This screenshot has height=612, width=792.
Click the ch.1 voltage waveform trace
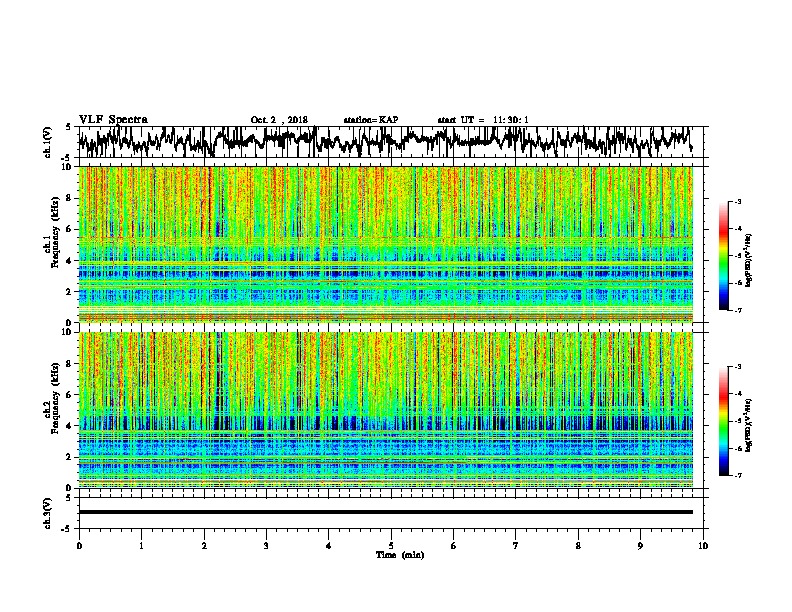pyautogui.click(x=386, y=142)
